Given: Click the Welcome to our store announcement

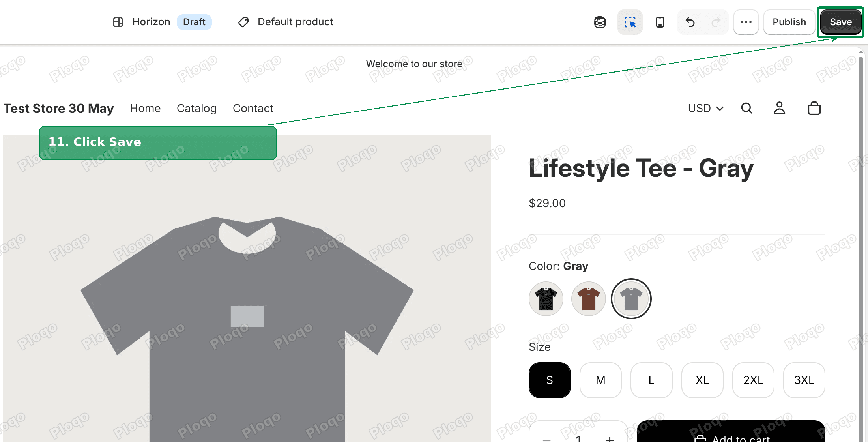Looking at the screenshot, I should tap(414, 64).
